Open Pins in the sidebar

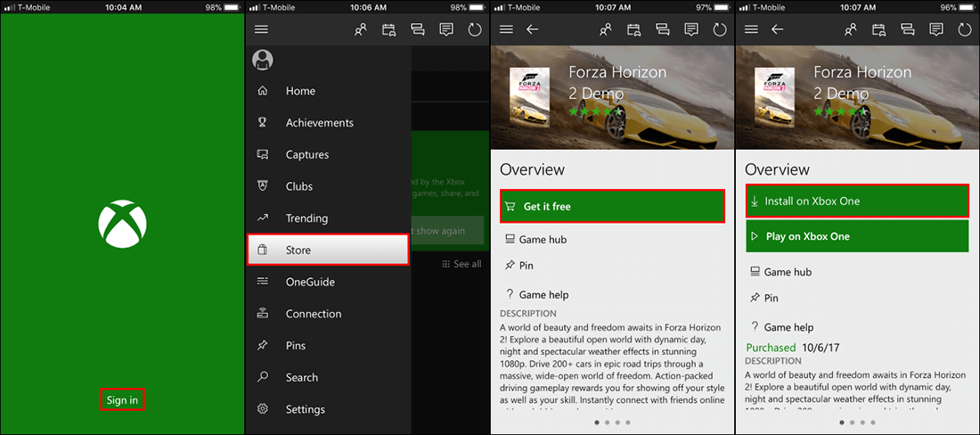click(328, 346)
